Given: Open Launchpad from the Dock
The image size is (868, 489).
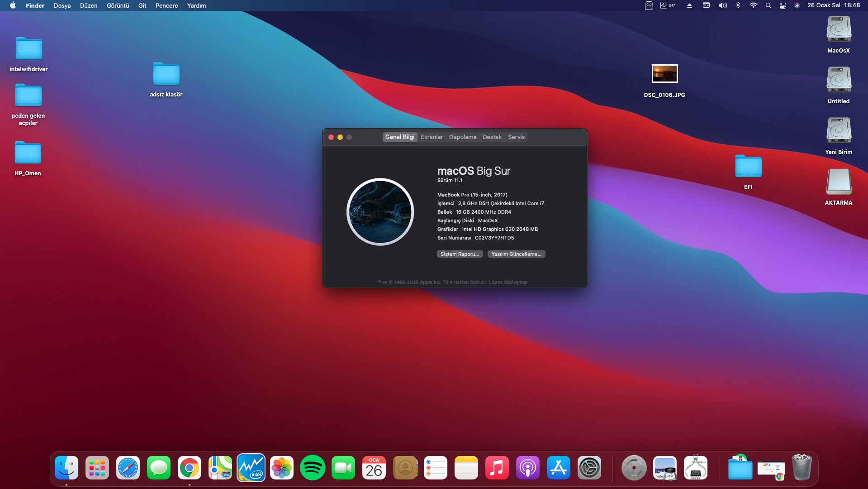Looking at the screenshot, I should [97, 468].
